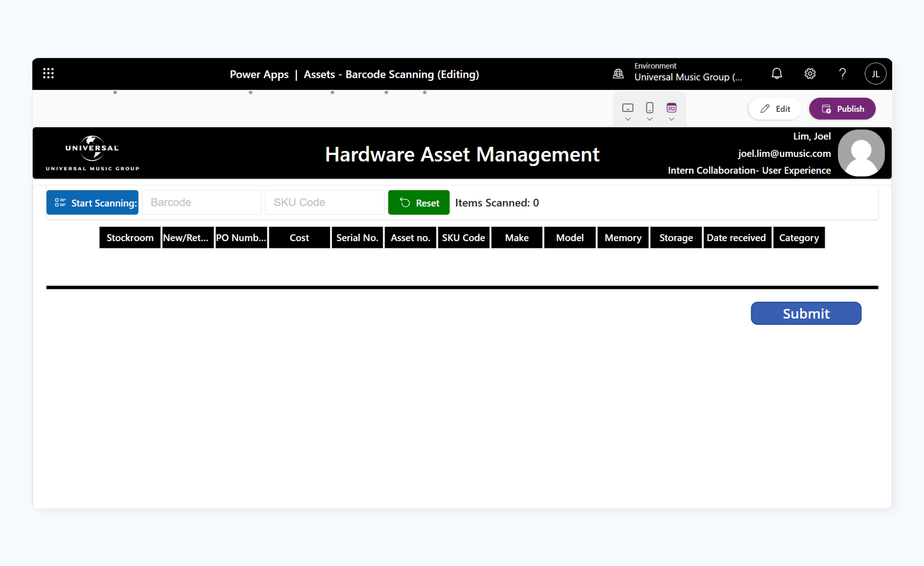Click the Stockroom column header
This screenshot has width=924, height=566.
(x=130, y=238)
